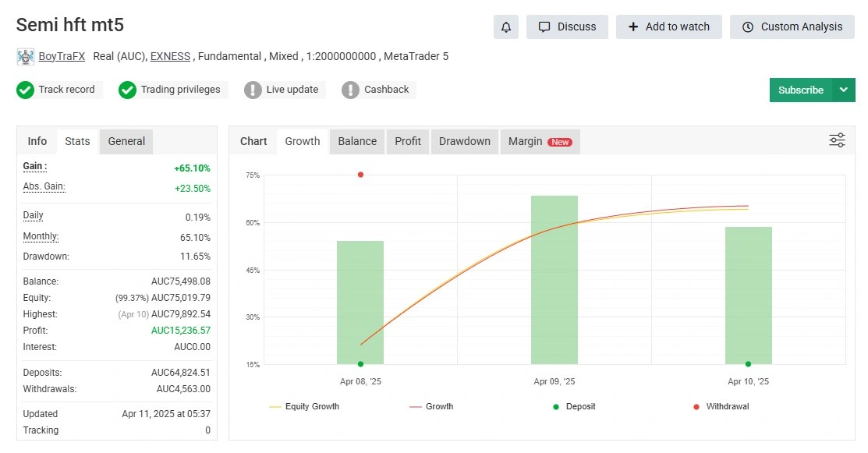Toggle Withdrawal legend series
The width and height of the screenshot is (868, 453).
(721, 406)
